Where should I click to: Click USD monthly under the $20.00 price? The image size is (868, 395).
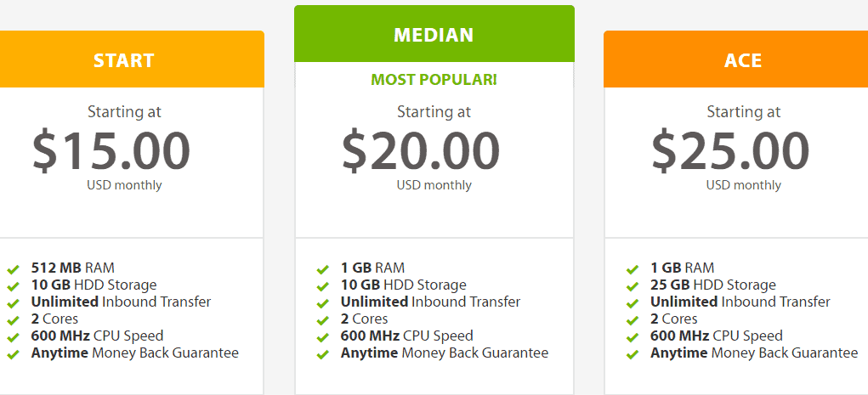pyautogui.click(x=434, y=185)
